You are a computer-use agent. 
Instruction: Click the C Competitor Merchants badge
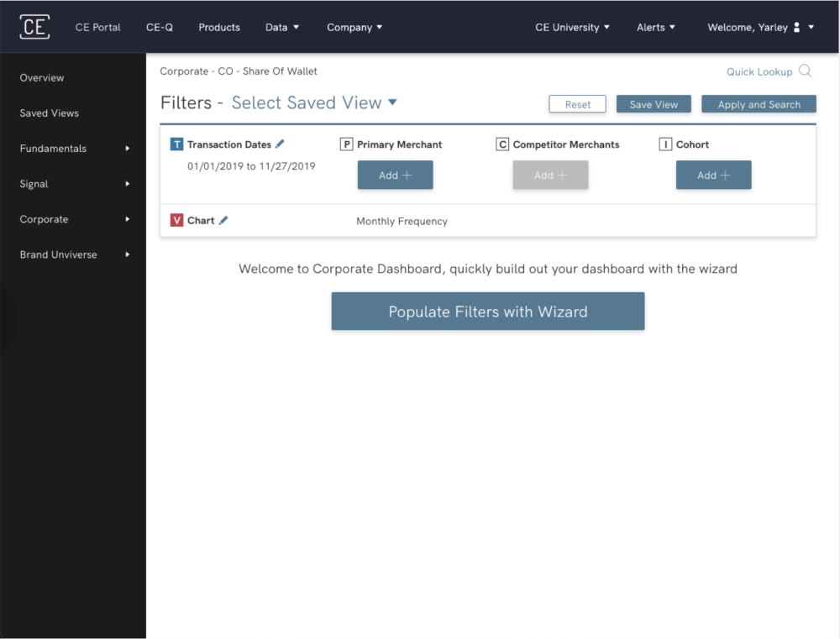tap(502, 144)
